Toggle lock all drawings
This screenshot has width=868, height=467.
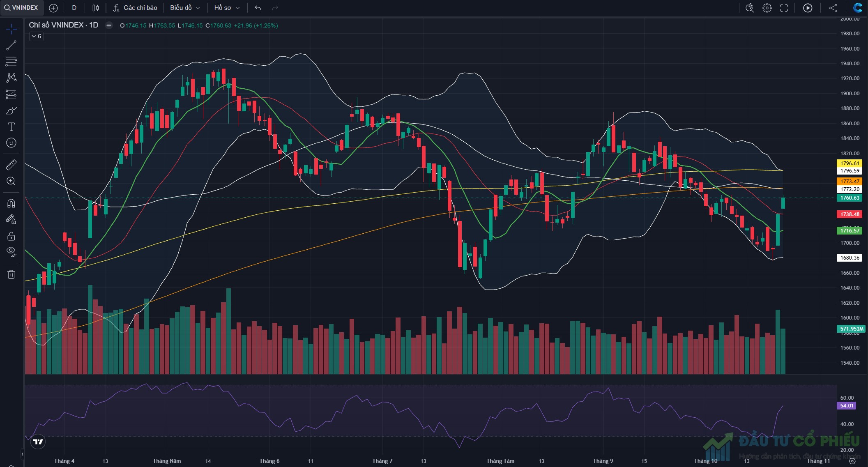[x=12, y=236]
